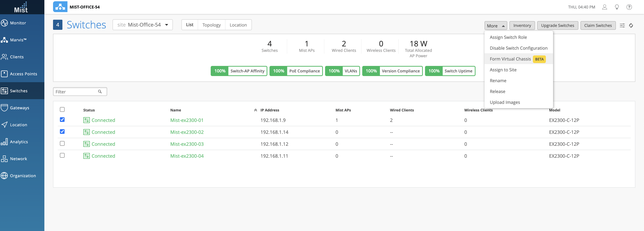Click the lightbulb ideas icon
This screenshot has height=231, width=644.
coord(617,7)
